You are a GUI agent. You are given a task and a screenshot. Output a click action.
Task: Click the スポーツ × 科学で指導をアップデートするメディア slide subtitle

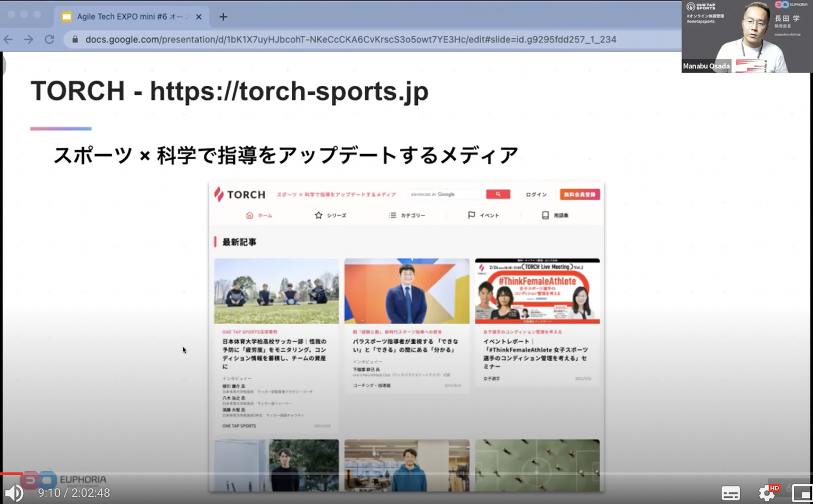pos(286,155)
